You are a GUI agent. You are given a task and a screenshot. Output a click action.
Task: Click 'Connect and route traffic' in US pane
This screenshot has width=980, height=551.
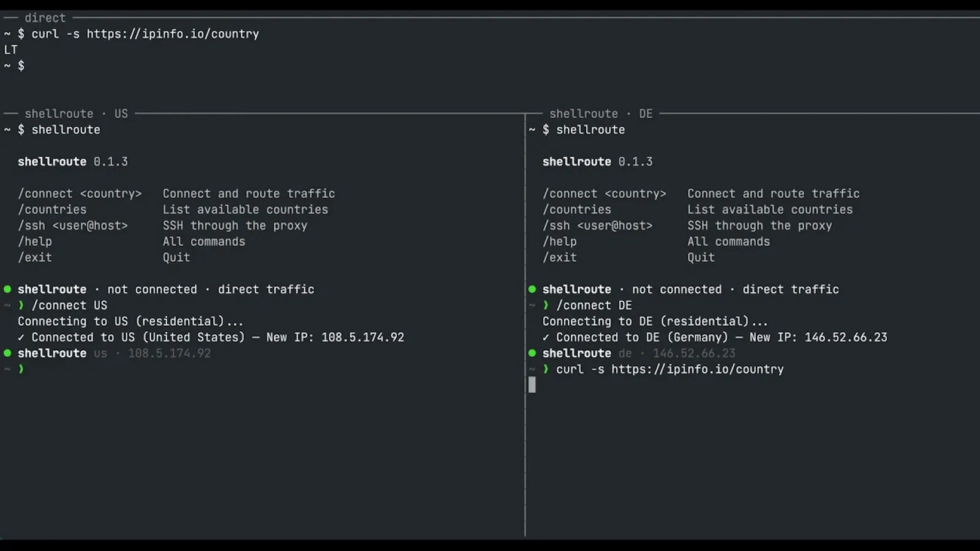coord(249,193)
